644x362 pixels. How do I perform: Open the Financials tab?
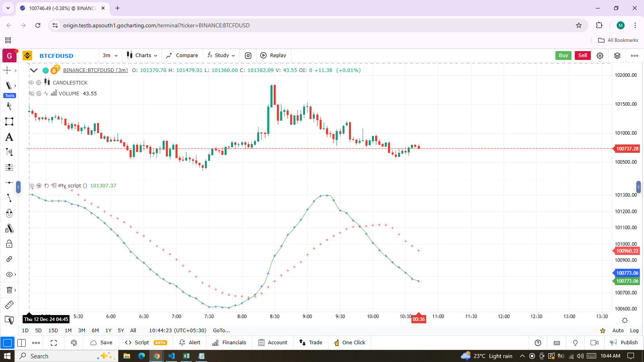coord(229,343)
